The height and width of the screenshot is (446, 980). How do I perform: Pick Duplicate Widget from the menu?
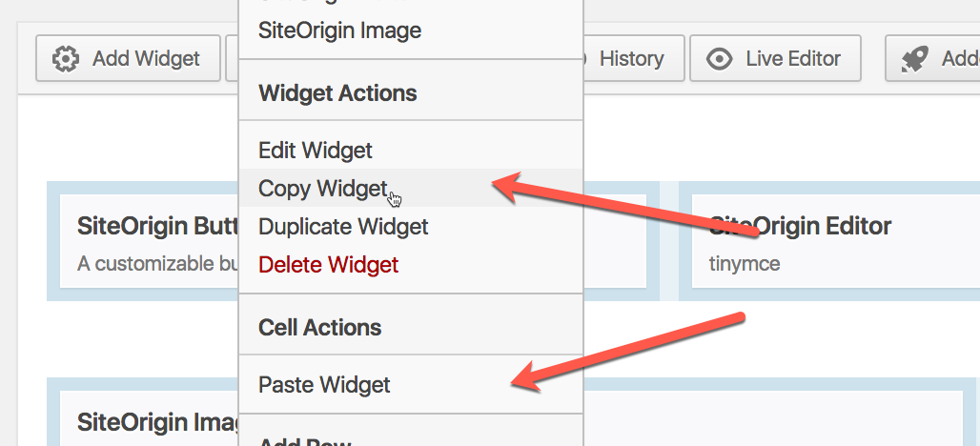[x=343, y=227]
